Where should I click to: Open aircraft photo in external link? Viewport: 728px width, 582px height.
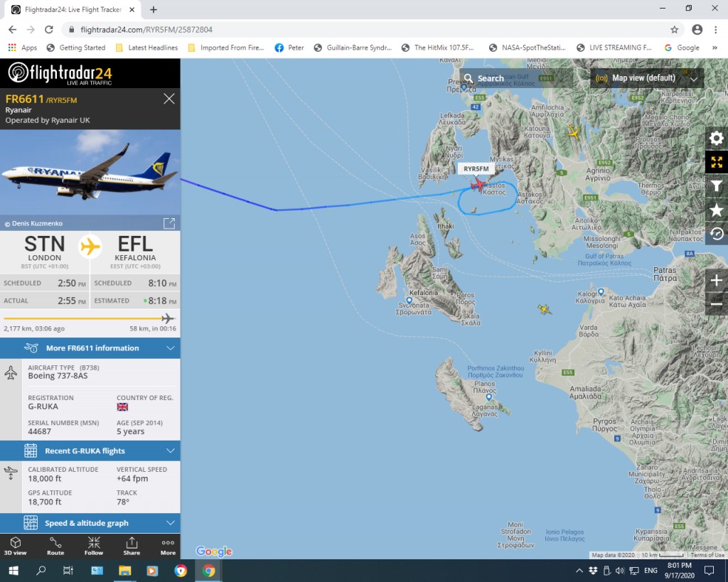pos(169,223)
